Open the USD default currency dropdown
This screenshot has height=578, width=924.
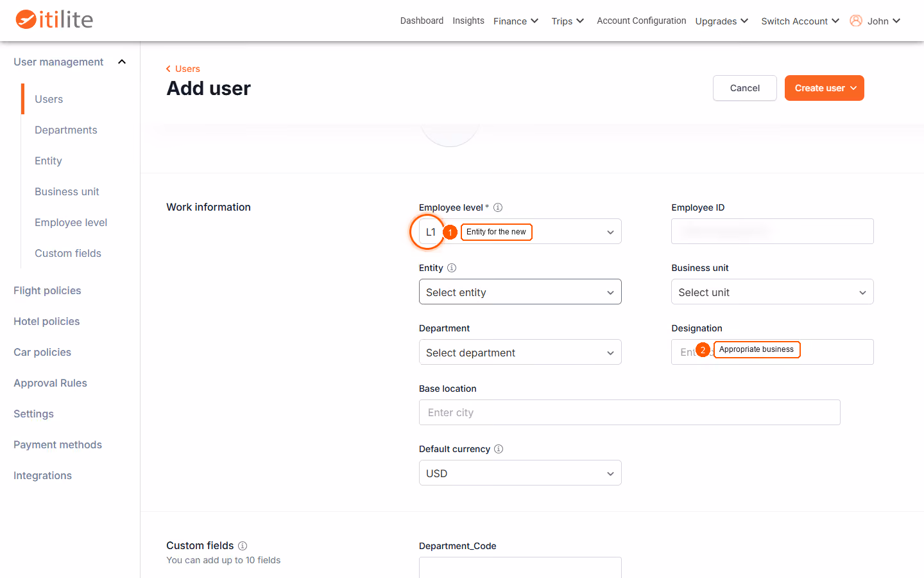point(520,473)
